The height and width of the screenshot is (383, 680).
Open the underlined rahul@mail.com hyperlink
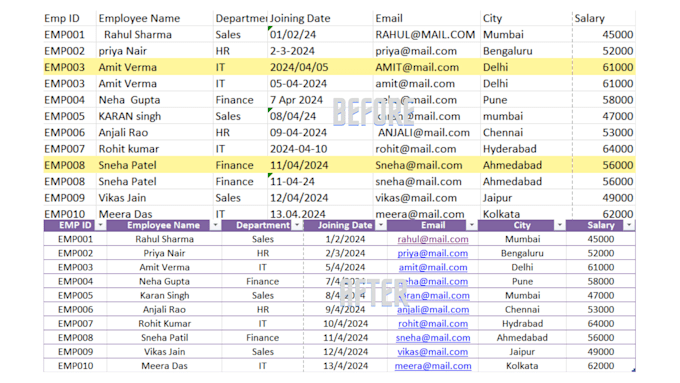coord(433,239)
